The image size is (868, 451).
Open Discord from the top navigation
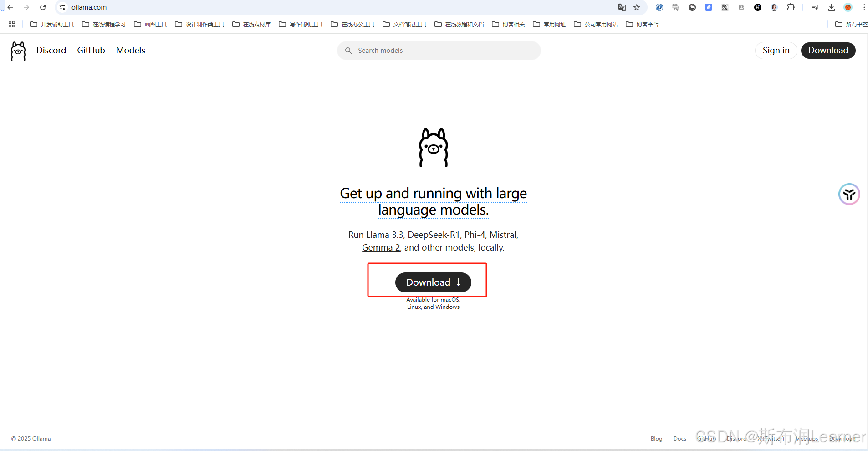51,51
